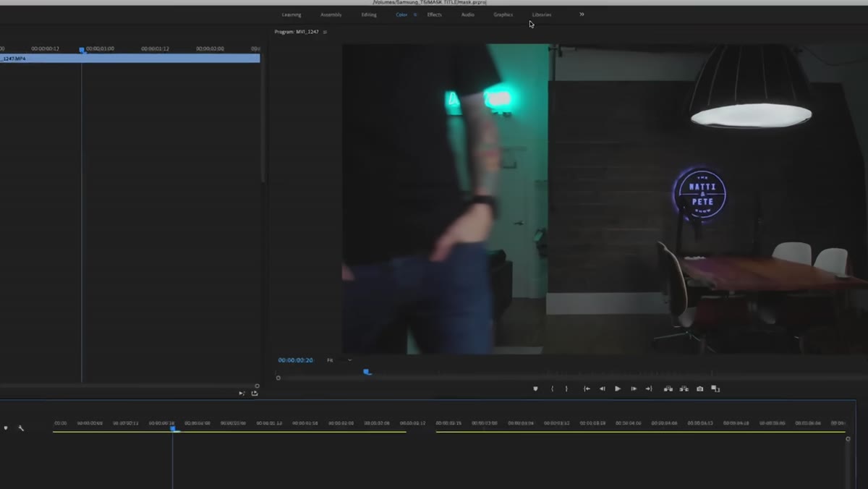
Task: Play the program monitor video
Action: click(618, 388)
